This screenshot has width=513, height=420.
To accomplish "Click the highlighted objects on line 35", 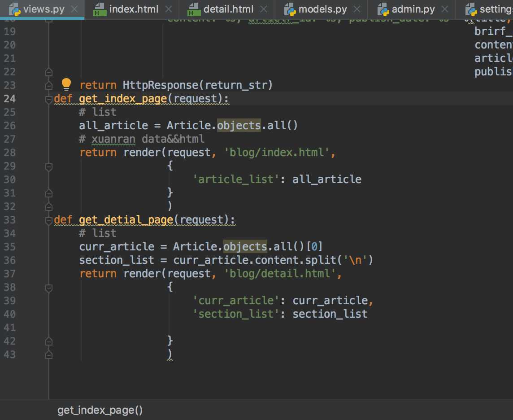I will (245, 246).
